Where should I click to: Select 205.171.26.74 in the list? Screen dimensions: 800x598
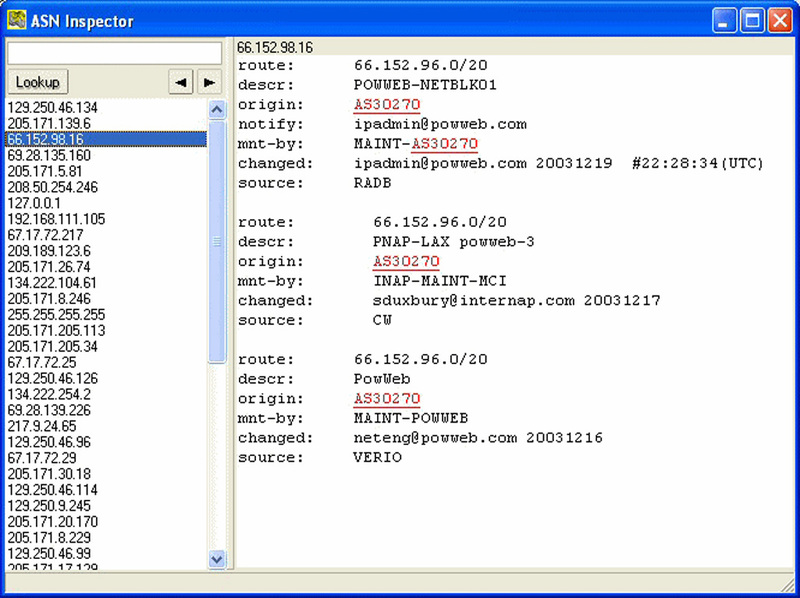(x=106, y=267)
